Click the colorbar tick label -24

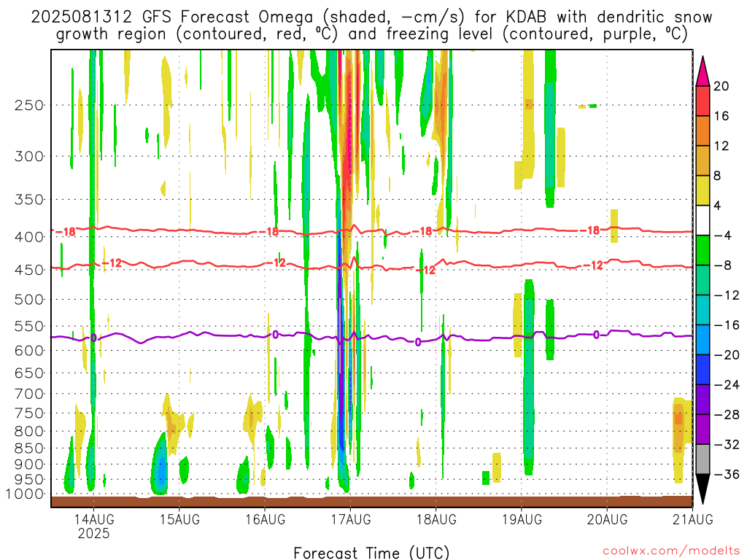[727, 385]
